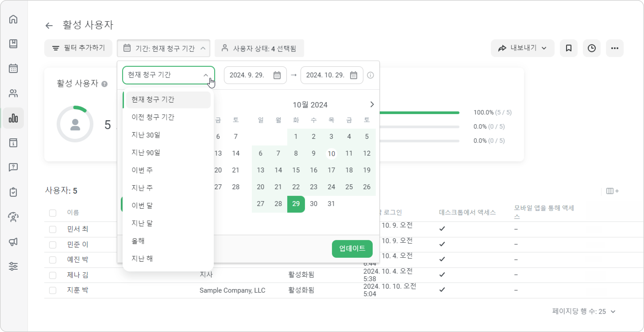
Task: Open the info page sidebar icon
Action: (13, 143)
